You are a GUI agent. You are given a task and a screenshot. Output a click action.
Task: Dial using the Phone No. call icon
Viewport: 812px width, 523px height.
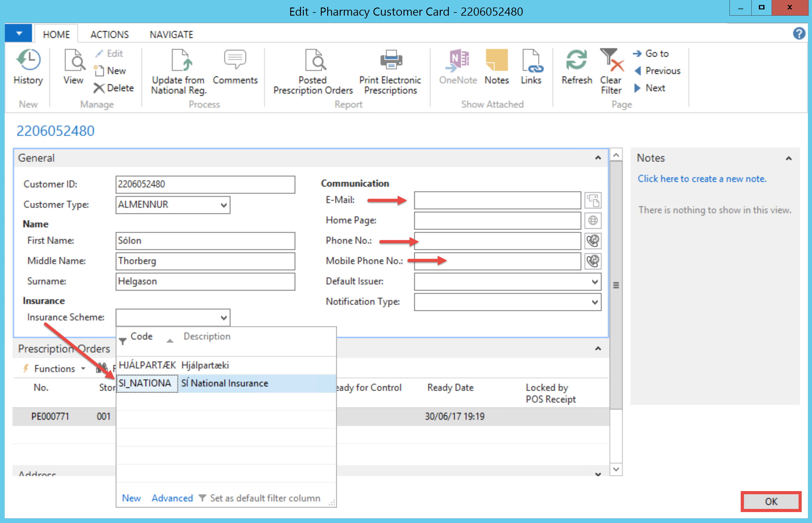click(x=593, y=241)
